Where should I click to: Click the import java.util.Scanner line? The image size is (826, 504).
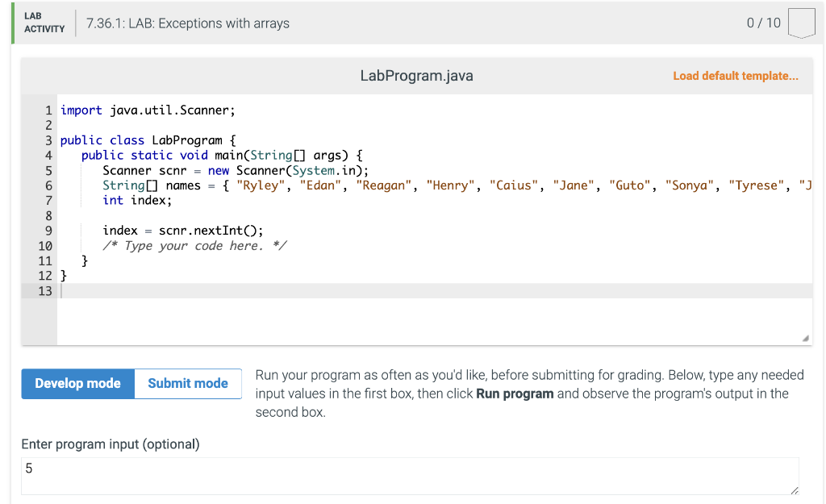148,110
